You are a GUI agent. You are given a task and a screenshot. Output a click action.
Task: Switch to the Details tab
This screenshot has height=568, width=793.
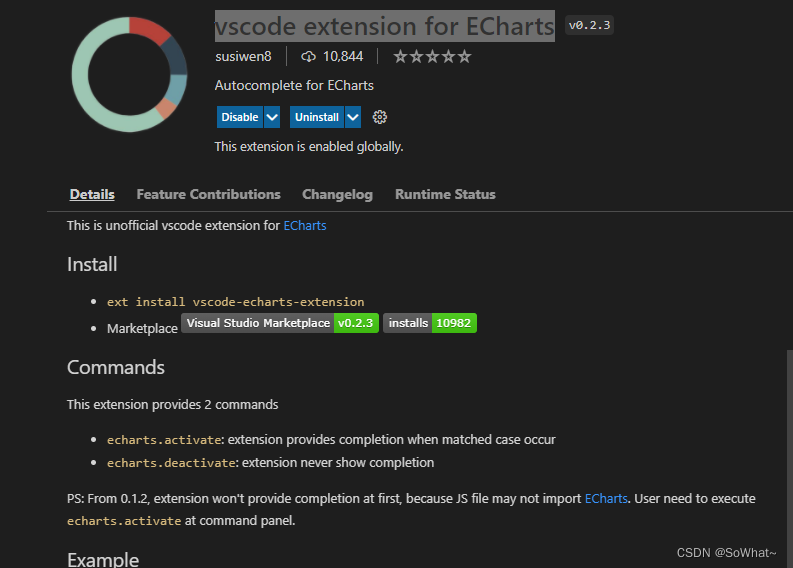[92, 195]
